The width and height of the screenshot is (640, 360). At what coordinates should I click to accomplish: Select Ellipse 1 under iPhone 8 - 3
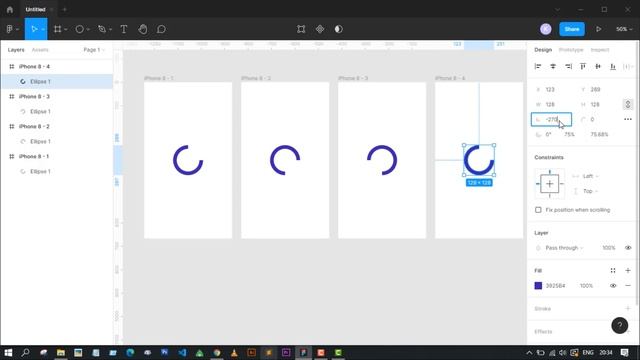(x=57, y=111)
